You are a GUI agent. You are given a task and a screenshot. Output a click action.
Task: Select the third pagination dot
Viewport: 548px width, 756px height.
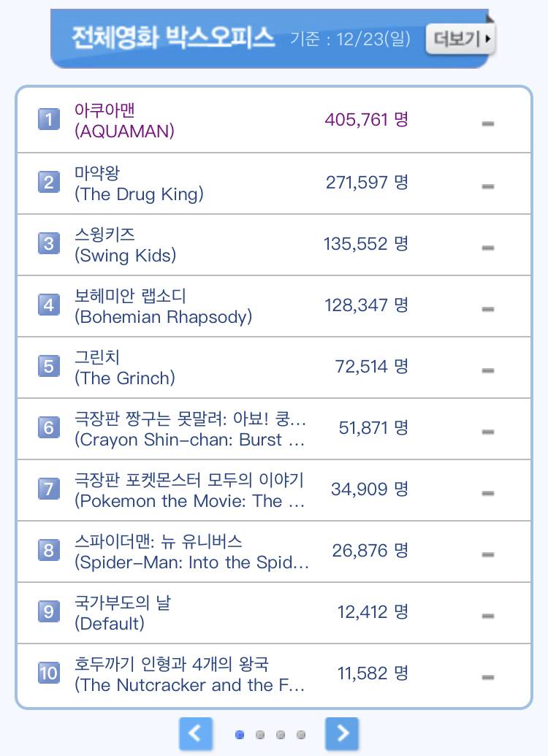coord(281,735)
